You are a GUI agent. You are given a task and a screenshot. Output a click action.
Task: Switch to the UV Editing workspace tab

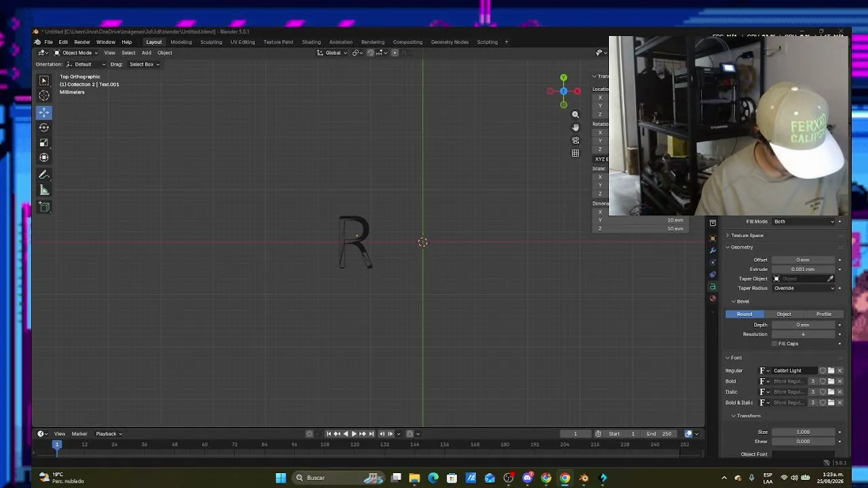[242, 42]
